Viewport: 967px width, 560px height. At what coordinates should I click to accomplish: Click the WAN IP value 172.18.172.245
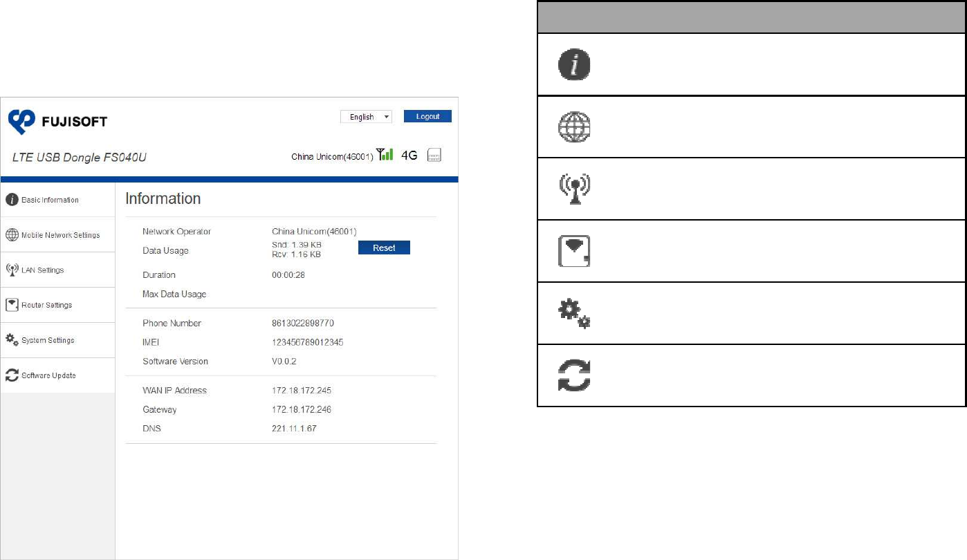click(302, 391)
